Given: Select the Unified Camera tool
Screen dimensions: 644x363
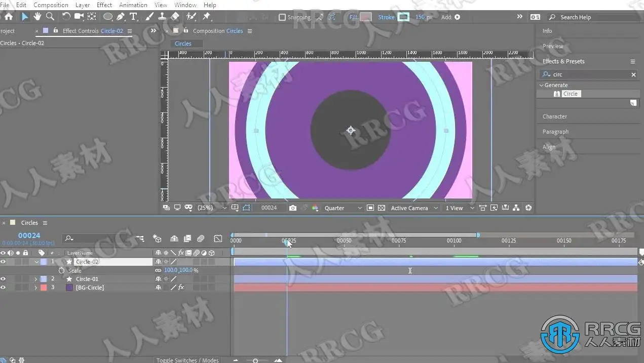Looking at the screenshot, I should pyautogui.click(x=79, y=17).
